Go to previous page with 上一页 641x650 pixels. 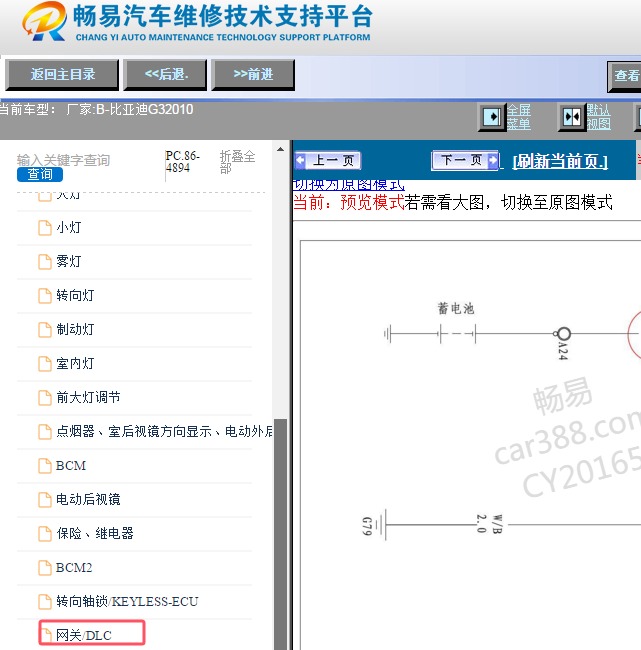tap(328, 160)
